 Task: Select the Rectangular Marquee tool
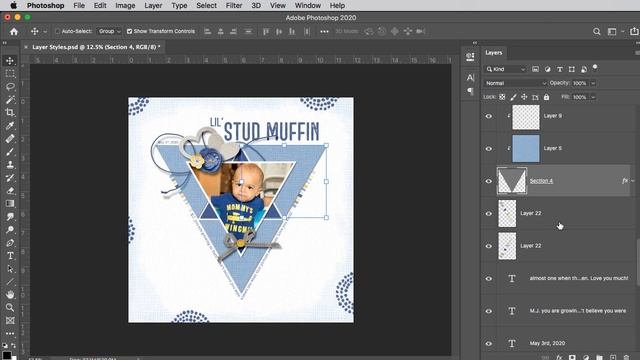(x=10, y=74)
